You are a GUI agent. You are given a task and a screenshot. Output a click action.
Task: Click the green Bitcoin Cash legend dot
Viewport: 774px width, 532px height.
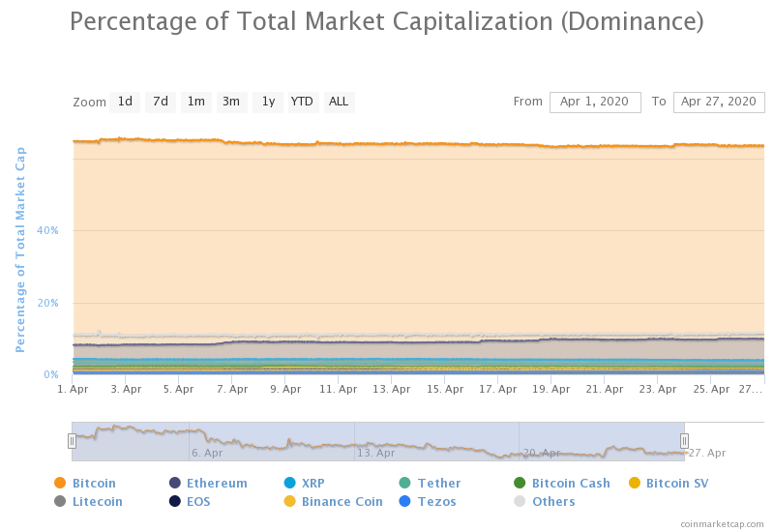click(521, 483)
